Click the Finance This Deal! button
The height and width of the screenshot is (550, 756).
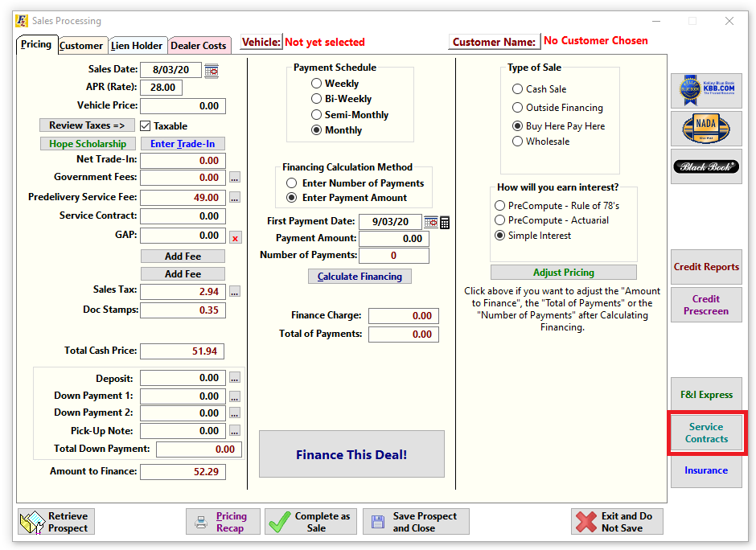351,454
